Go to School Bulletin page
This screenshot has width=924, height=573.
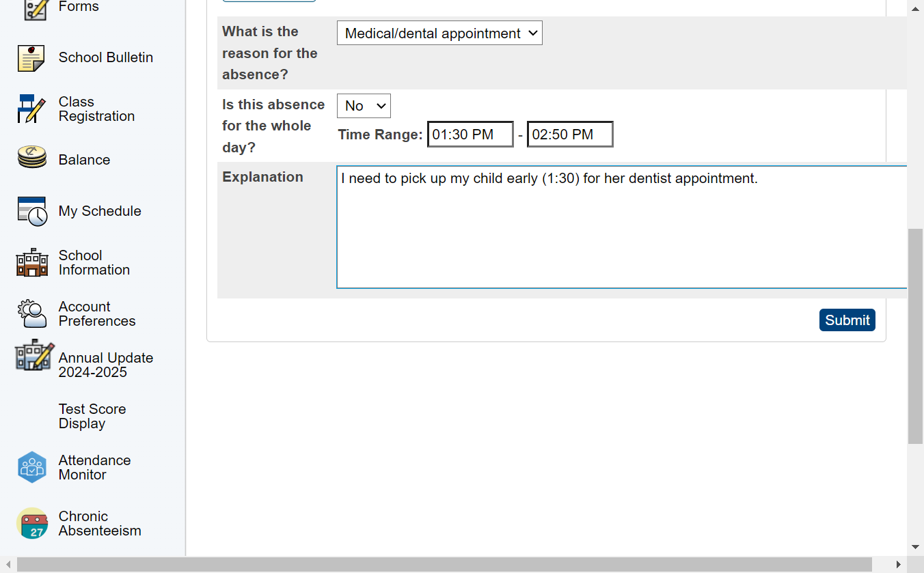(x=106, y=57)
